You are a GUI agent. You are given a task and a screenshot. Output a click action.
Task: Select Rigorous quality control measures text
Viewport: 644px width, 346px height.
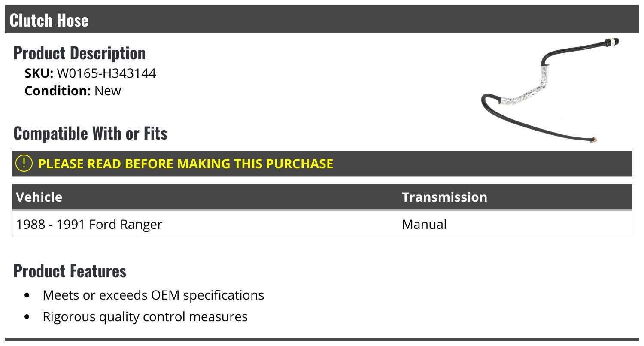[x=145, y=317]
